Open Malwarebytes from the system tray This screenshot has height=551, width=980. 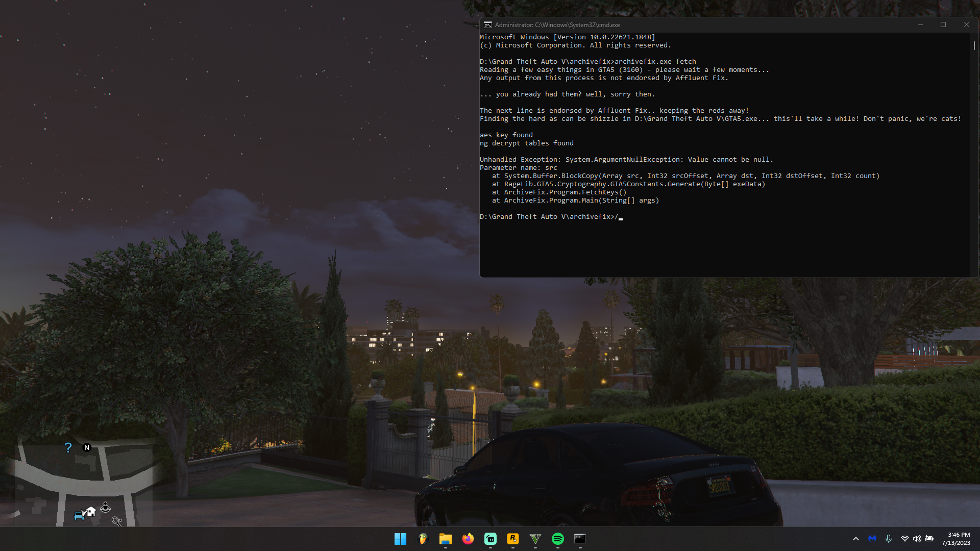(x=872, y=538)
